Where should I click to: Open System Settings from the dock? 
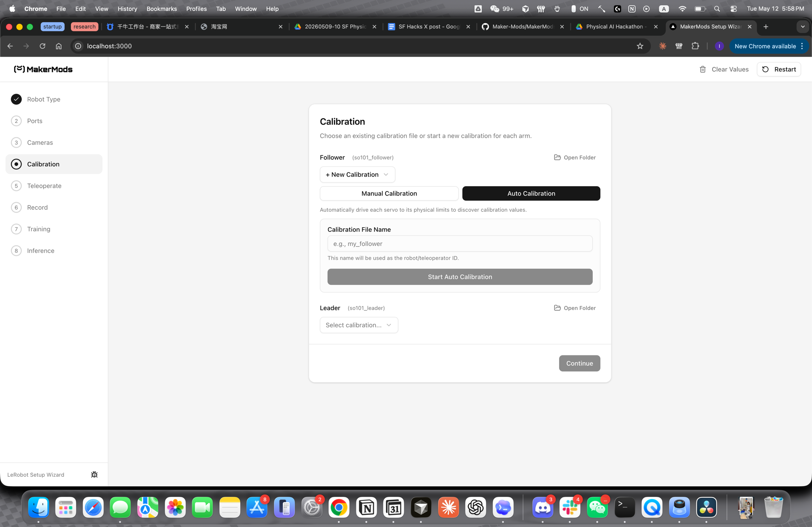pyautogui.click(x=312, y=508)
